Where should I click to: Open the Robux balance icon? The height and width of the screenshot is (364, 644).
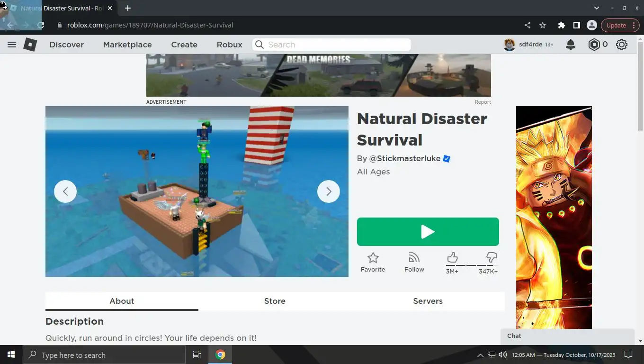click(x=594, y=45)
